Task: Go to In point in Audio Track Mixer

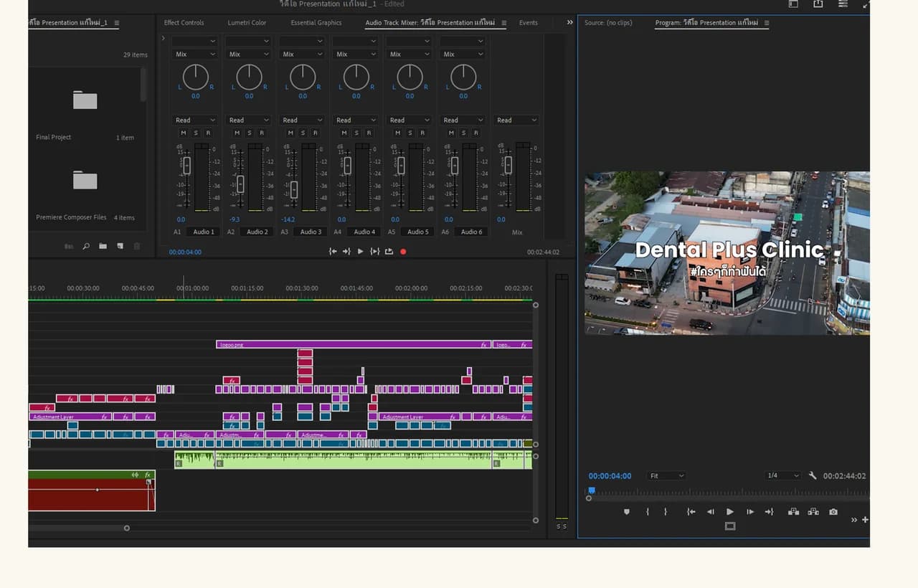Action: pos(333,252)
